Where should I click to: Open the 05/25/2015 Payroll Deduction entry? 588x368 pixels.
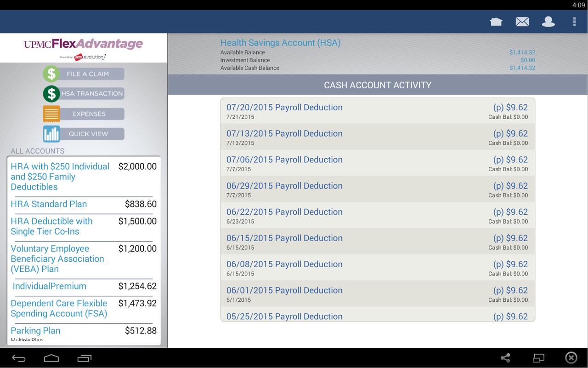[378, 315]
